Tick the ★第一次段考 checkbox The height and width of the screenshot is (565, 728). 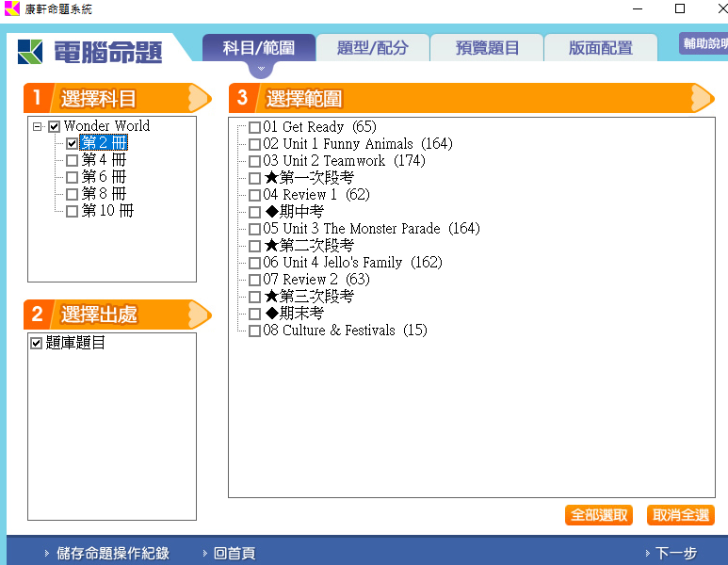point(254,178)
